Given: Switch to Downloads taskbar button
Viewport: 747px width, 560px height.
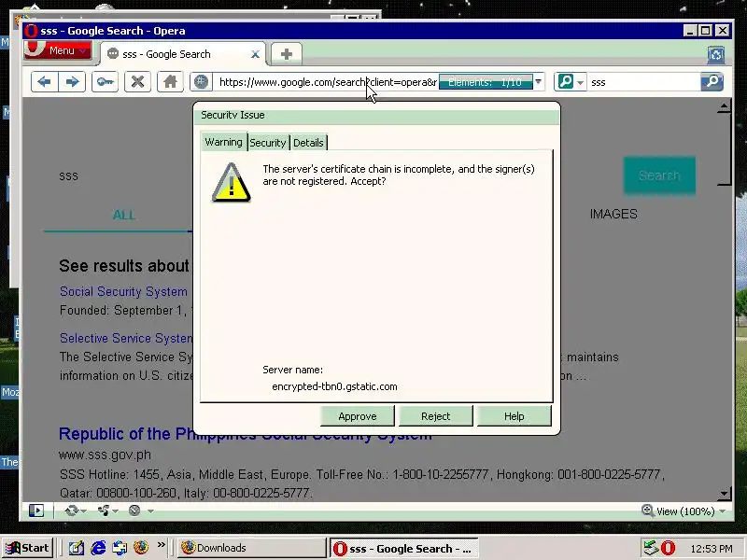Looking at the screenshot, I should click(251, 548).
